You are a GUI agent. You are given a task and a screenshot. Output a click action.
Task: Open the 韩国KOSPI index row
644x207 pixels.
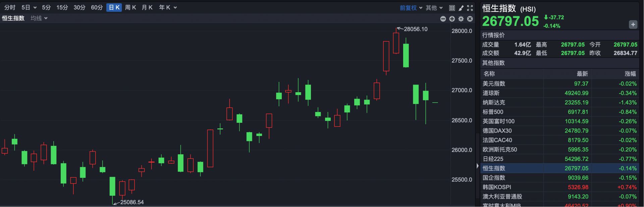click(559, 187)
